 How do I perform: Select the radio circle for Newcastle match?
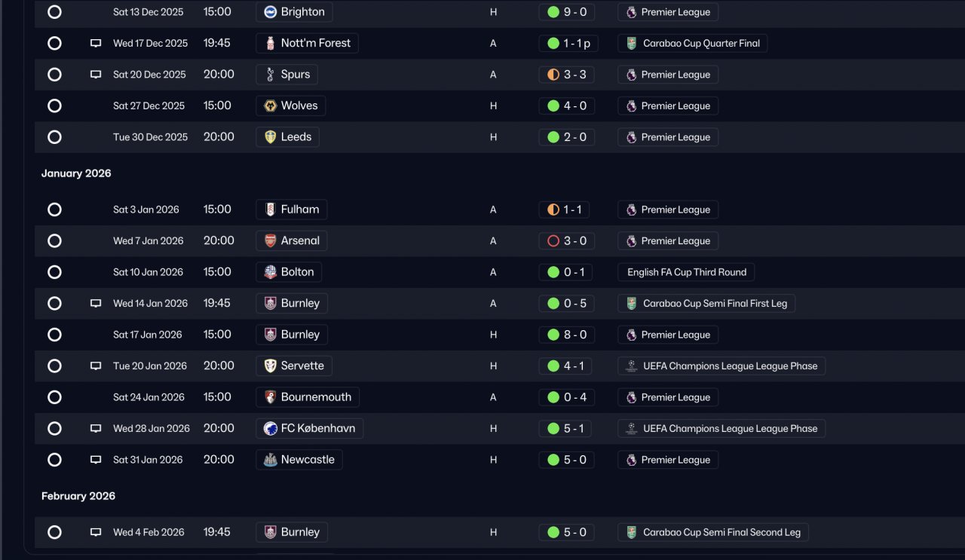point(54,460)
